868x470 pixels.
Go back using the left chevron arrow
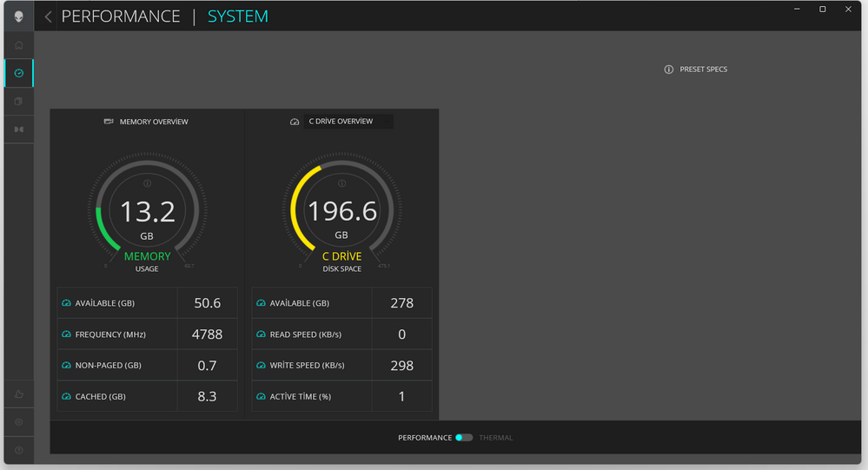point(49,17)
